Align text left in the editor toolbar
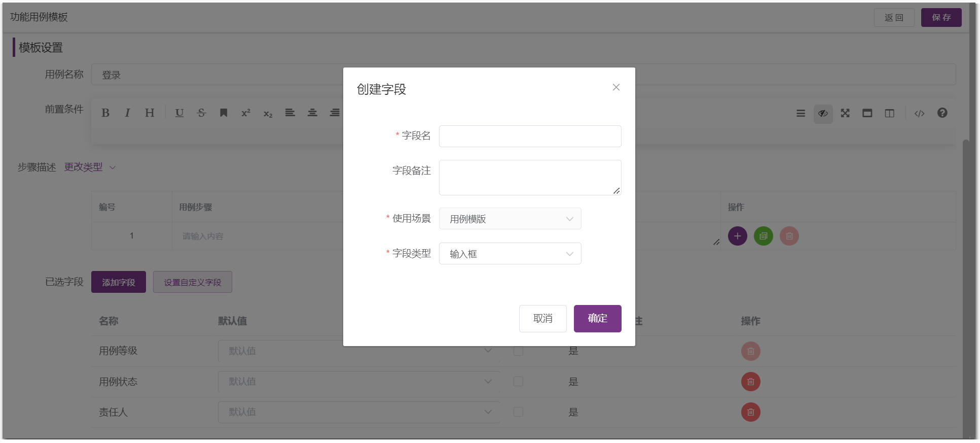Viewport: 980px width, 443px height. click(x=290, y=113)
